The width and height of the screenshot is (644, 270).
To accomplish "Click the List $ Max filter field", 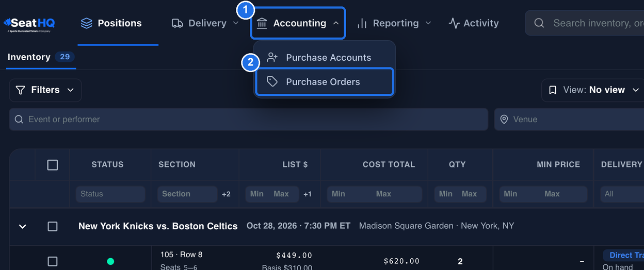I will [x=285, y=194].
